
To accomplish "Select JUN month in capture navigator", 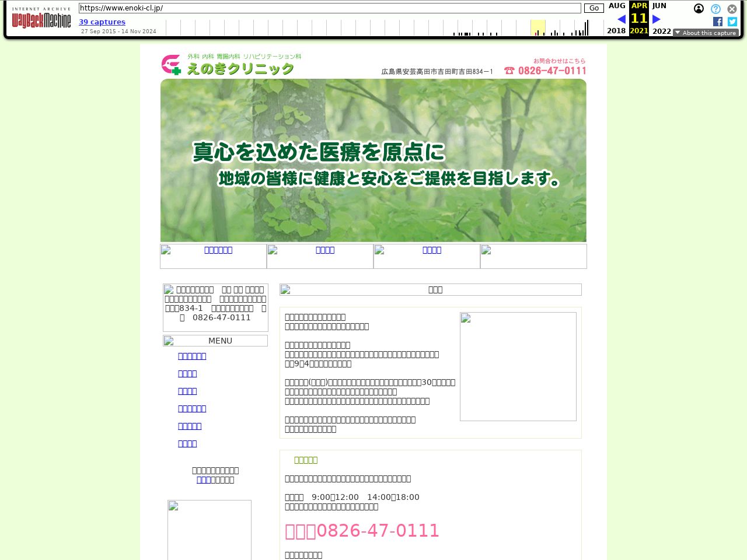I will (659, 6).
